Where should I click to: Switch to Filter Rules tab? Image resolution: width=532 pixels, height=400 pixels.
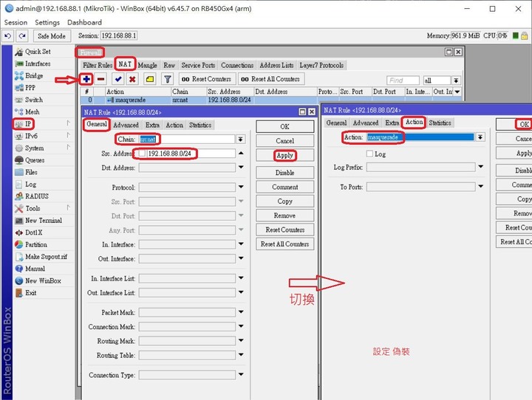(98, 66)
